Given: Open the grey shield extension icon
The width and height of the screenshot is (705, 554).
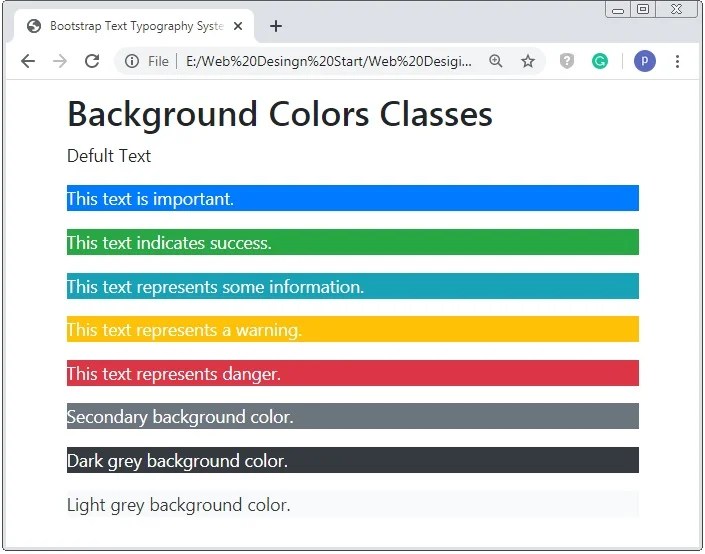Looking at the screenshot, I should (x=567, y=61).
